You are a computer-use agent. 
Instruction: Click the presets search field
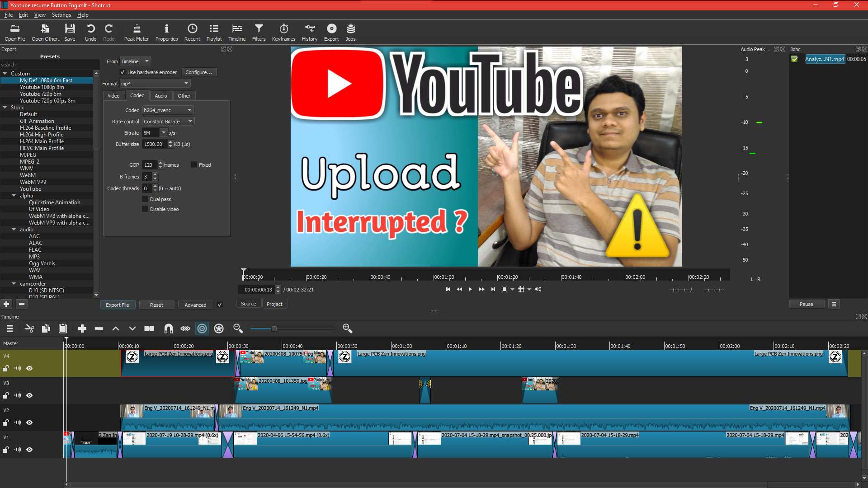(49, 65)
